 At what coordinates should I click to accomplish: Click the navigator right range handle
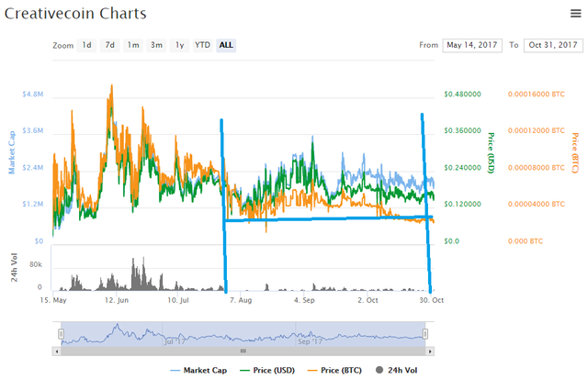coord(424,334)
